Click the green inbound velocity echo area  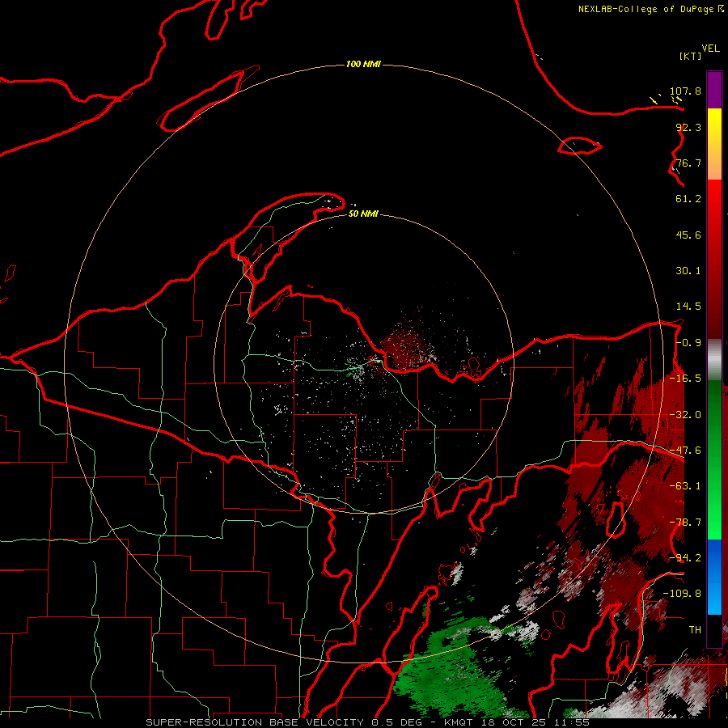tap(451, 669)
